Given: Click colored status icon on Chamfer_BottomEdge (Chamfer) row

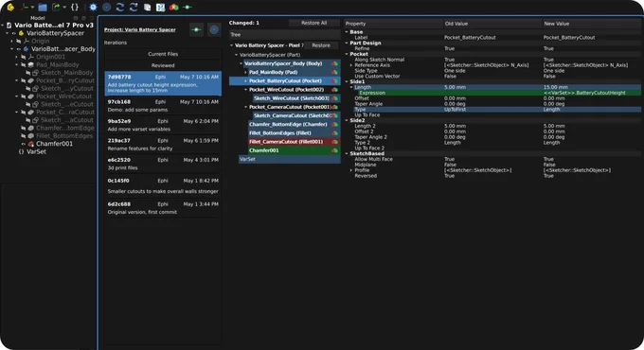Looking at the screenshot, I should [334, 124].
